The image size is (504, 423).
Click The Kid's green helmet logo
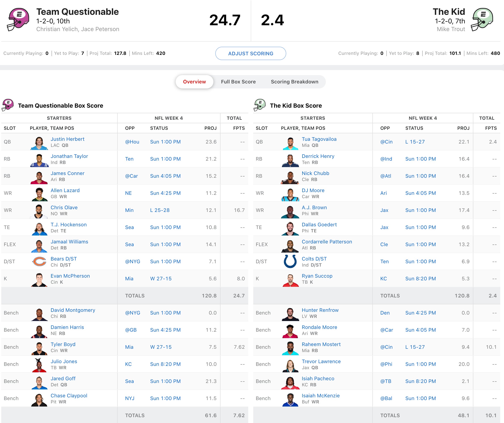click(482, 20)
